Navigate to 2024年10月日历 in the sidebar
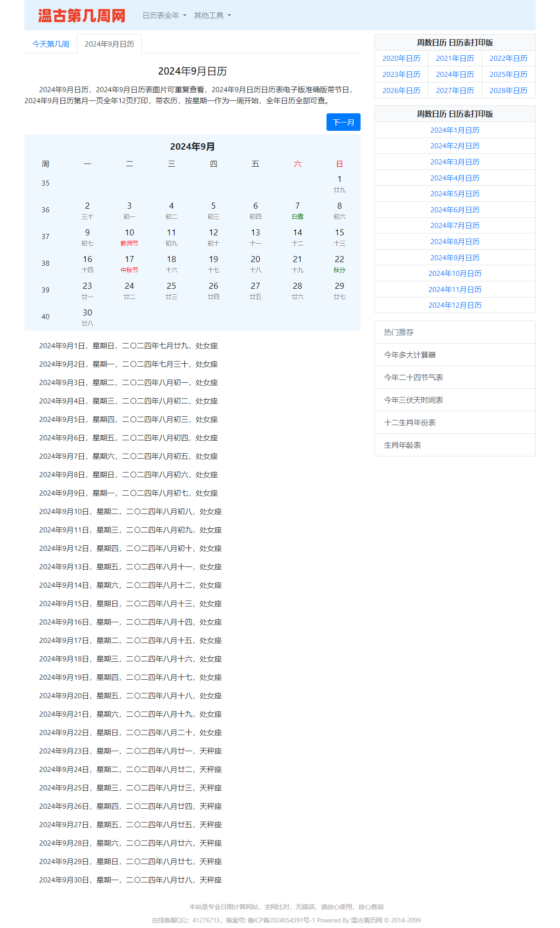560x928 pixels. point(455,274)
